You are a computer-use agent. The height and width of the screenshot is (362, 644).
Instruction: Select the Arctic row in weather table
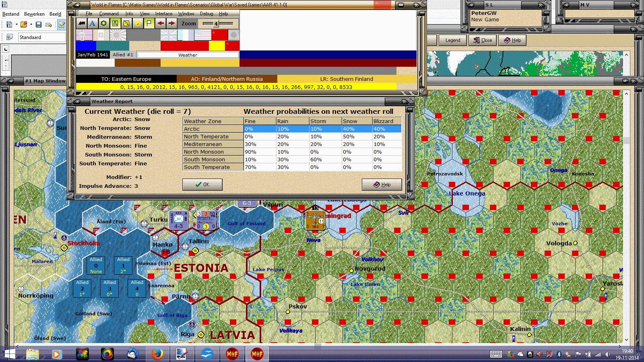click(292, 129)
